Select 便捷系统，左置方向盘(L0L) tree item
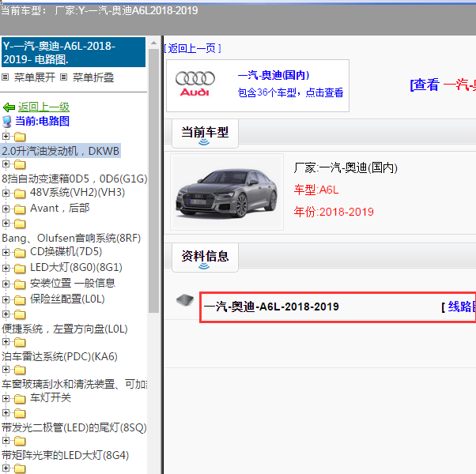 [65, 329]
